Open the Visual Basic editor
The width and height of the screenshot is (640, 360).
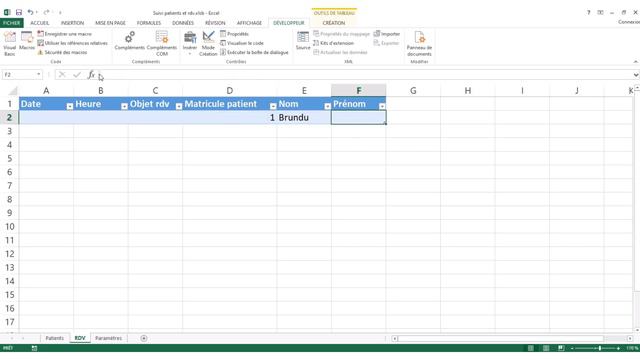tap(9, 43)
